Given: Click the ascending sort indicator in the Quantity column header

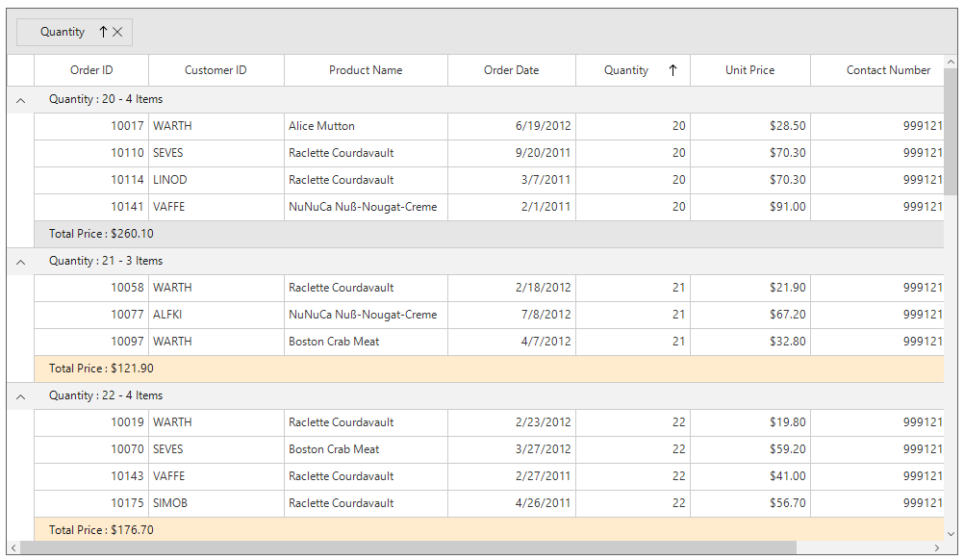Looking at the screenshot, I should 672,70.
